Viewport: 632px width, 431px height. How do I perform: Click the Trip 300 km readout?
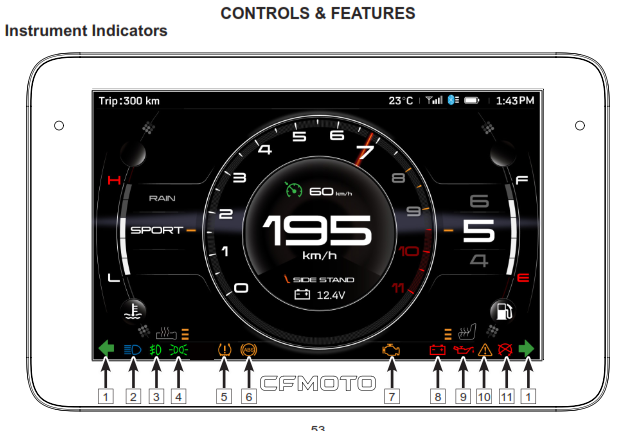pos(129,101)
